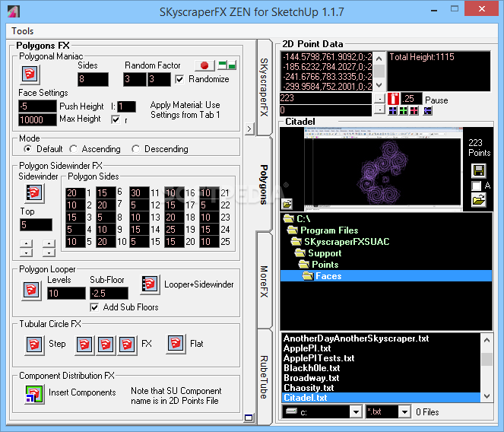
Task: Click the Citadel preview thumbnail
Action: click(x=383, y=167)
